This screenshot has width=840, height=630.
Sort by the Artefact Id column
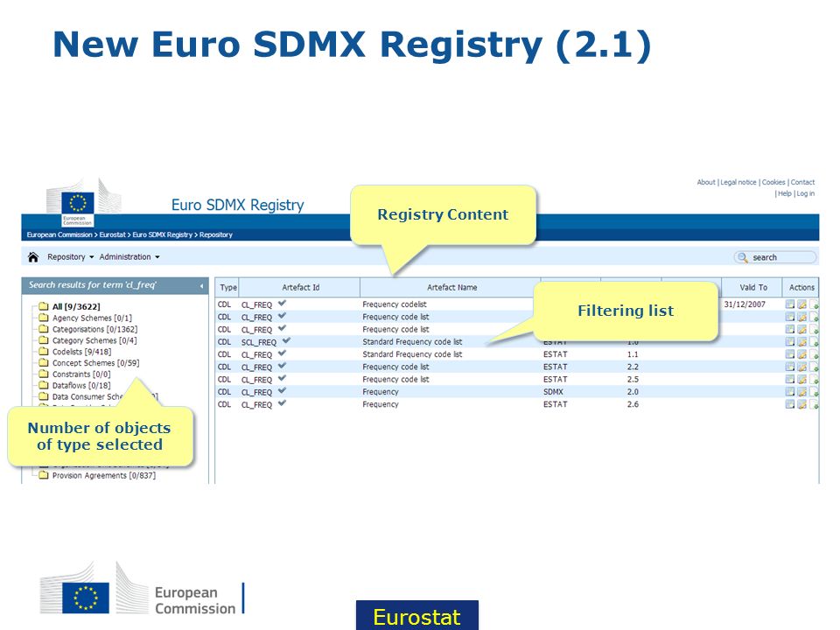300,288
